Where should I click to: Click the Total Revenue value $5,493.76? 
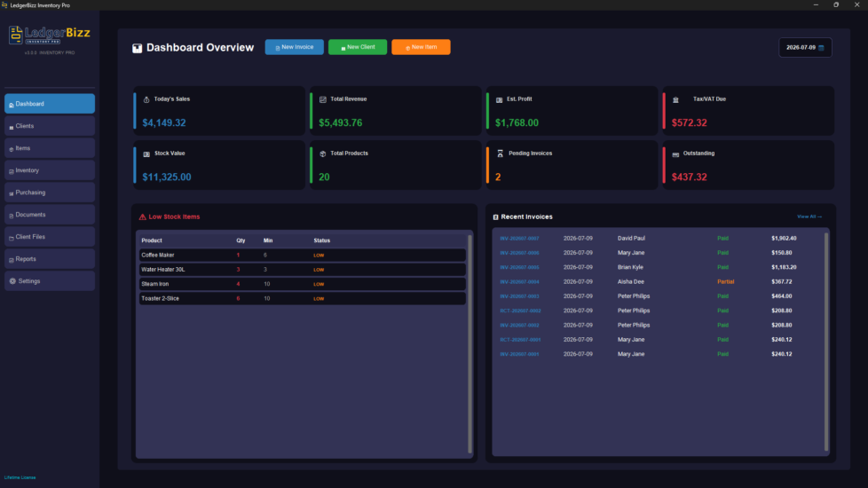(341, 122)
